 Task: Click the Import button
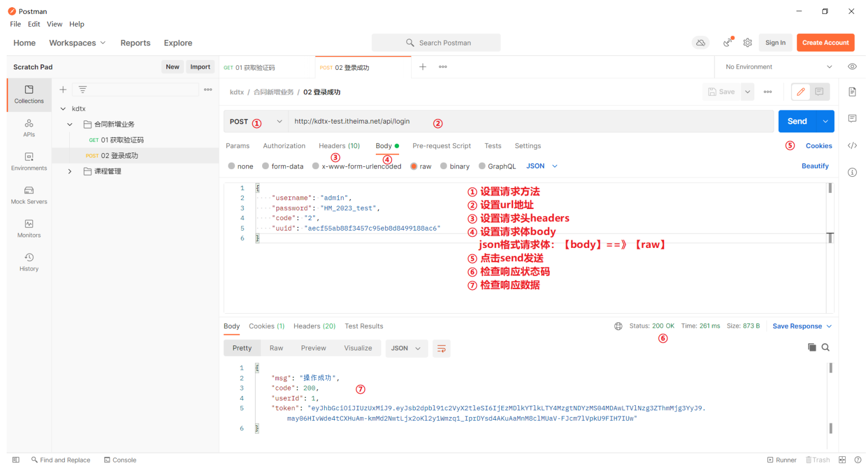pyautogui.click(x=200, y=67)
